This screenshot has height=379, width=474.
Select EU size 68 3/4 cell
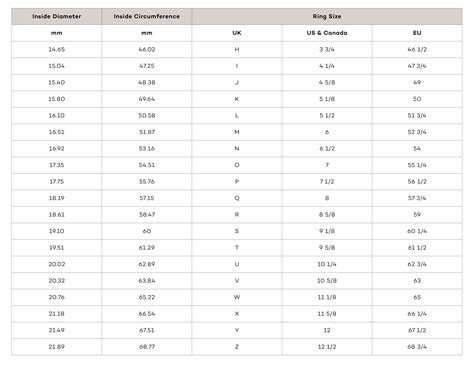[417, 347]
